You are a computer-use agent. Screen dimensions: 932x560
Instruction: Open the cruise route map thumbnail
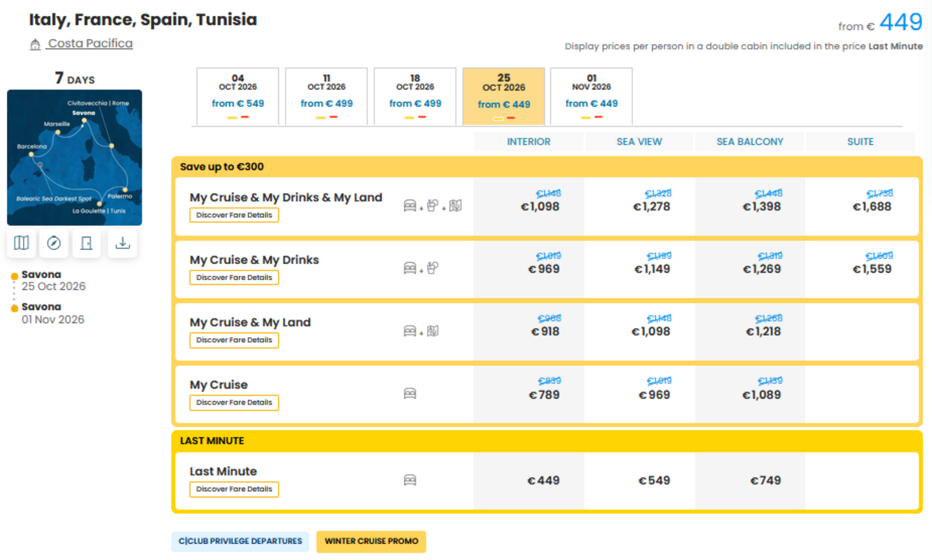[x=75, y=157]
